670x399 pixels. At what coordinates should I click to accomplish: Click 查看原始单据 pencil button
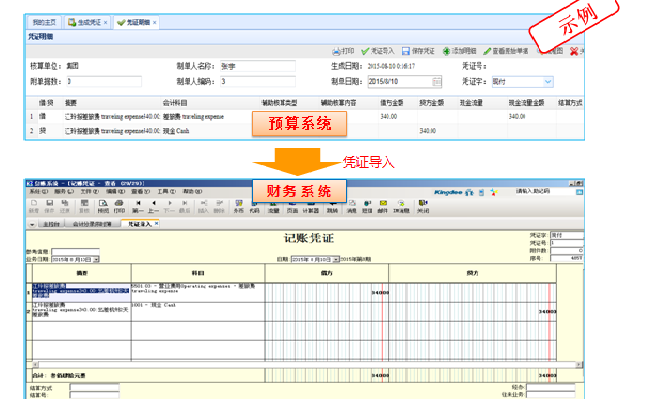pos(505,51)
